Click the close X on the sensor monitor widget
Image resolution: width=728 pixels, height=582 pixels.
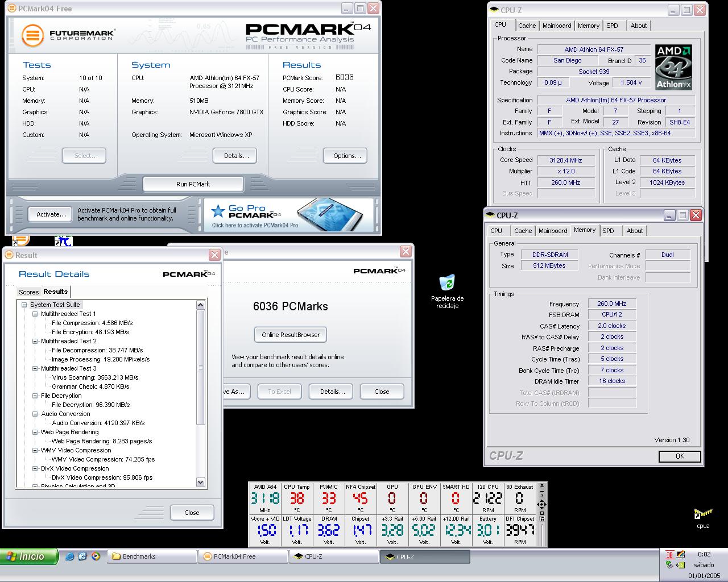[x=541, y=487]
